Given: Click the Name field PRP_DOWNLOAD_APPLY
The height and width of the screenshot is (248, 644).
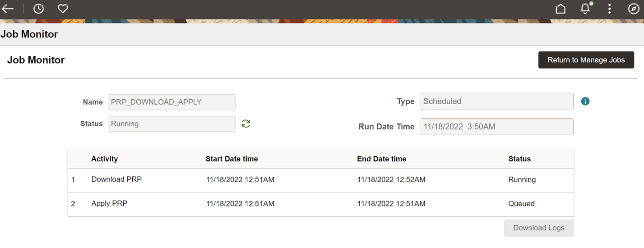Looking at the screenshot, I should [x=172, y=102].
